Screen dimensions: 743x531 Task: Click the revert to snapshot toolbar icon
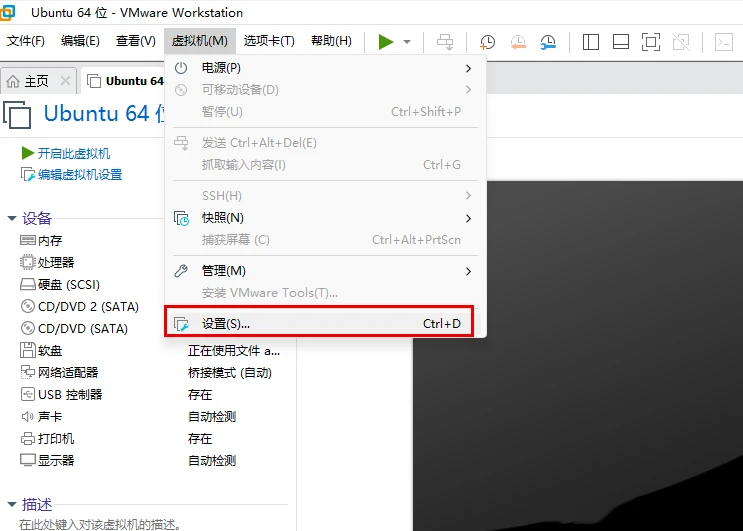(x=518, y=42)
